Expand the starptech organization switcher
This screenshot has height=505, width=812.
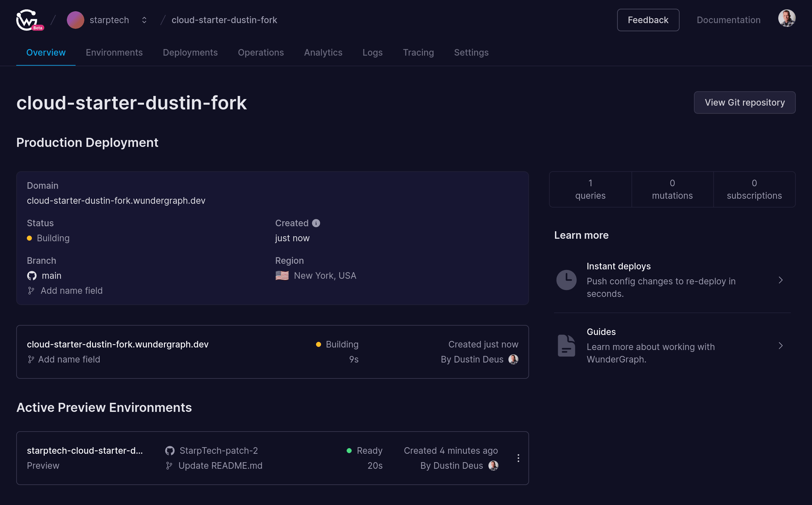[144, 20]
